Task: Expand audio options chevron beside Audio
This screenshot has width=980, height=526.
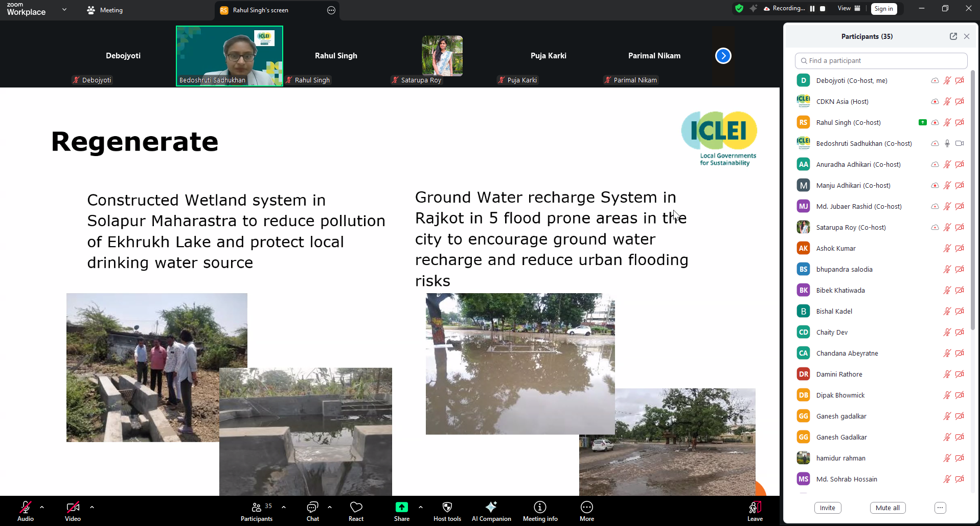Action: click(42, 507)
